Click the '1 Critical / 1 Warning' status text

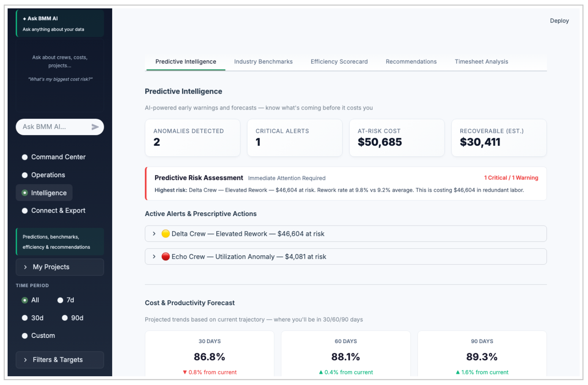click(511, 178)
